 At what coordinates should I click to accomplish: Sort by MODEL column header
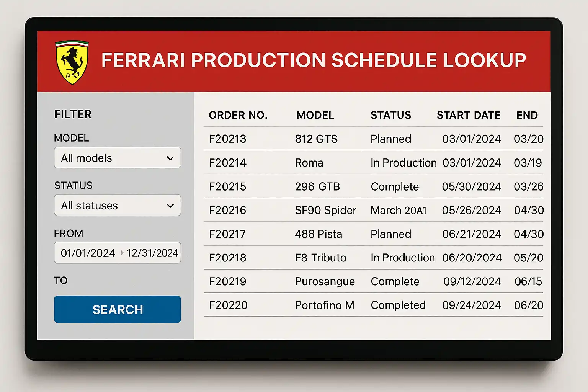point(315,115)
